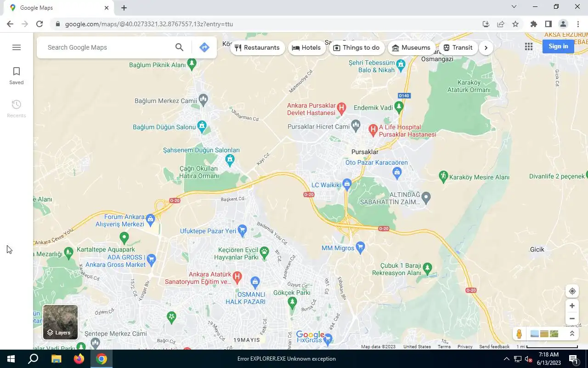The height and width of the screenshot is (368, 588).
Task: Open the Windows Start menu
Action: (11, 359)
